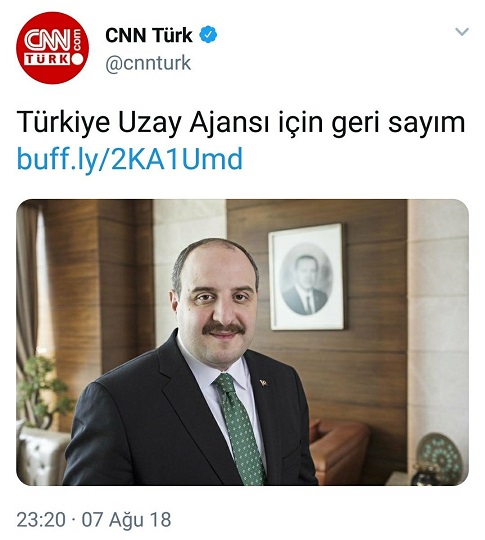Click the word 'sayım' in the tweet
This screenshot has height=540, width=485.
[x=426, y=123]
